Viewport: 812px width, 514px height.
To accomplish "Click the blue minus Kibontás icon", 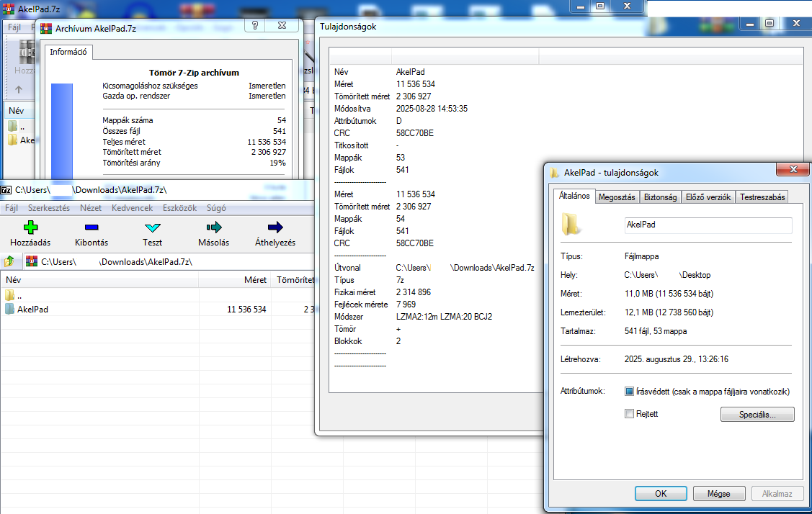I will (92, 227).
